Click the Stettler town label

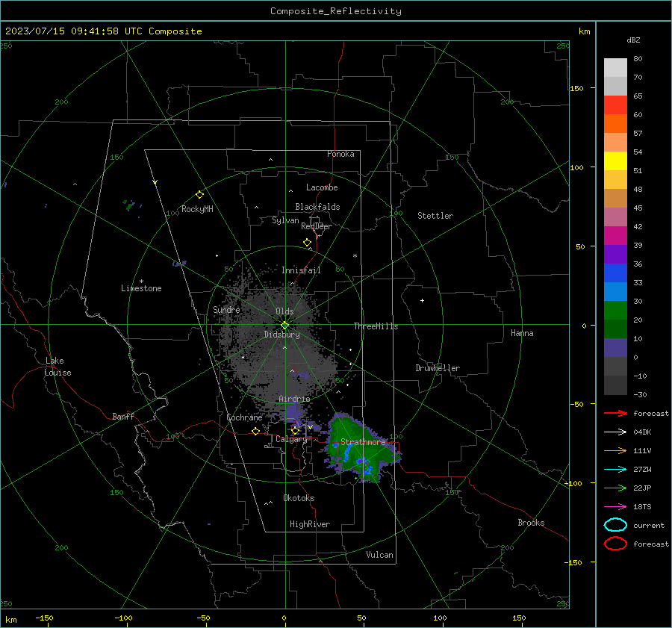tap(435, 216)
